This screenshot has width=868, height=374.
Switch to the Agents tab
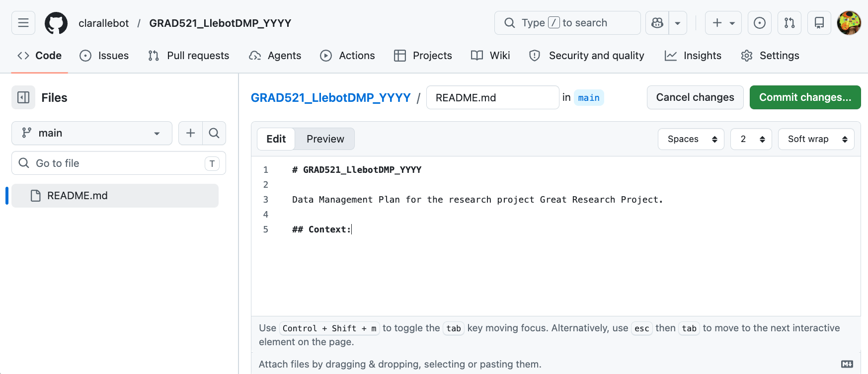[275, 56]
